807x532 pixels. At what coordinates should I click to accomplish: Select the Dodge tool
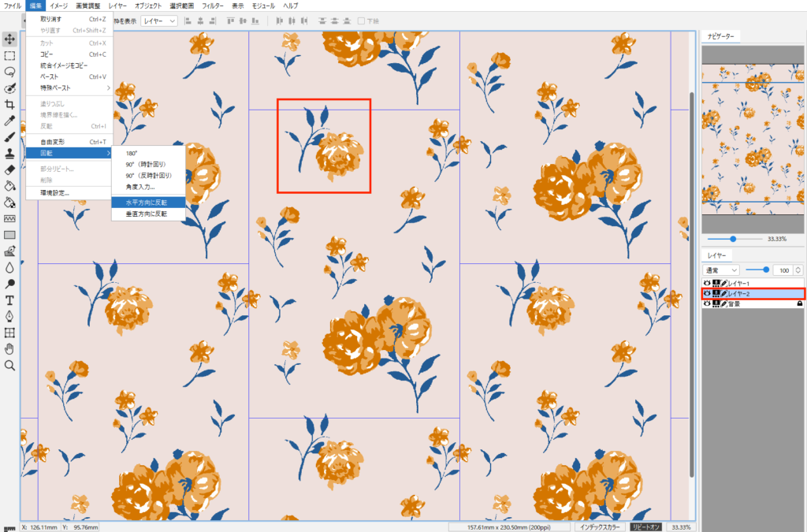9,284
